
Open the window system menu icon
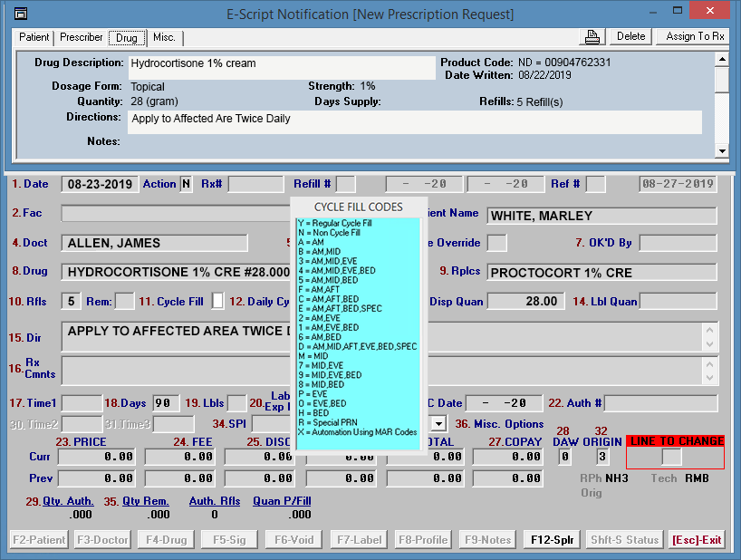(x=21, y=14)
